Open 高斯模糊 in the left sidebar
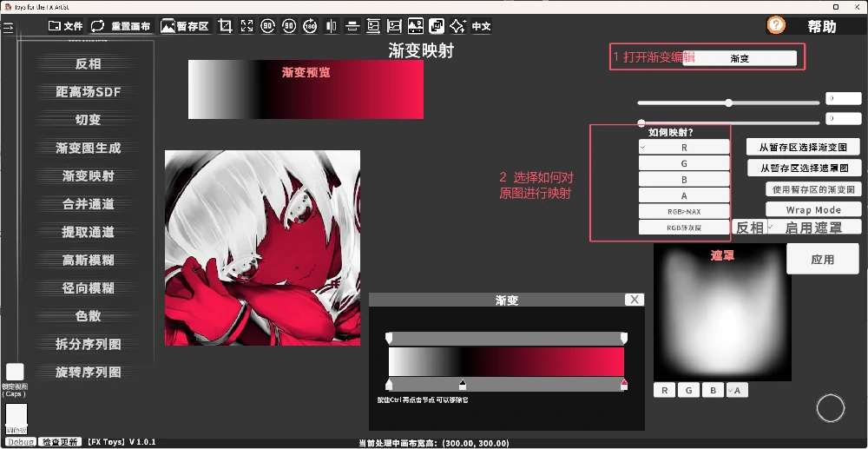Image resolution: width=868 pixels, height=449 pixels. [x=88, y=260]
